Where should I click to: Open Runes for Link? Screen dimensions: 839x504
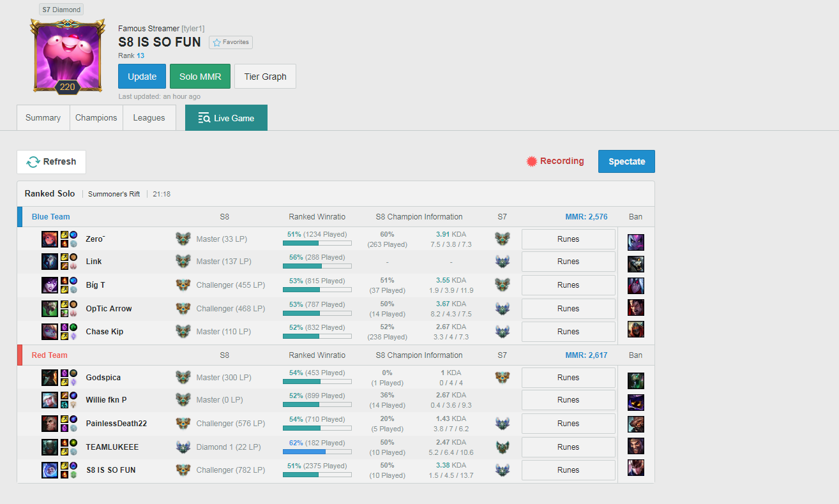(x=568, y=262)
